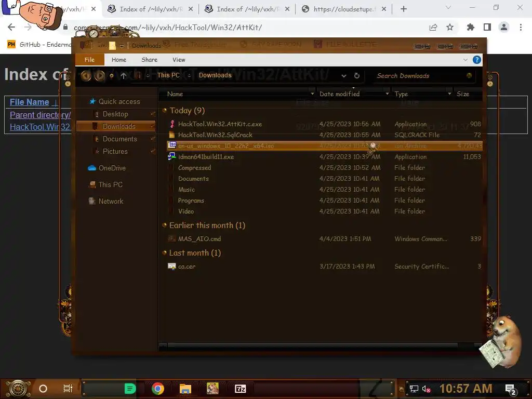Image resolution: width=532 pixels, height=399 pixels.
Task: Open the File ribbon tab
Action: coord(89,60)
